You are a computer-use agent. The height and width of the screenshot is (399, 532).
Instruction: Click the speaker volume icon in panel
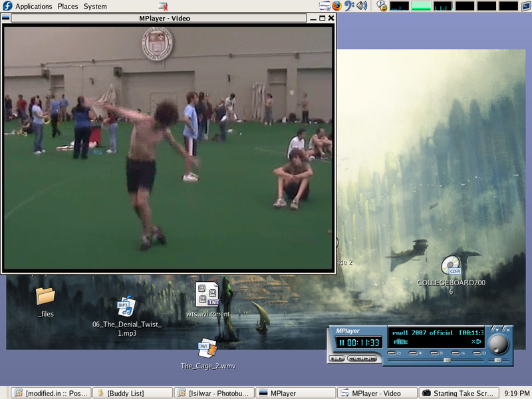(361, 6)
